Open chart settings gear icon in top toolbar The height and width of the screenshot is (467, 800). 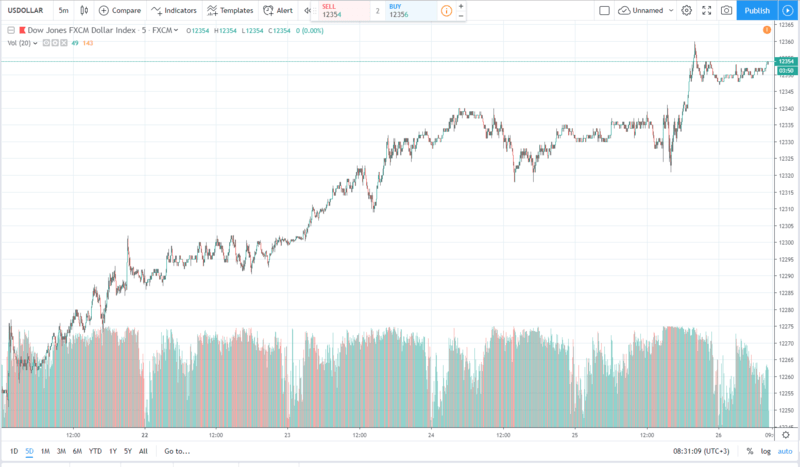(687, 10)
